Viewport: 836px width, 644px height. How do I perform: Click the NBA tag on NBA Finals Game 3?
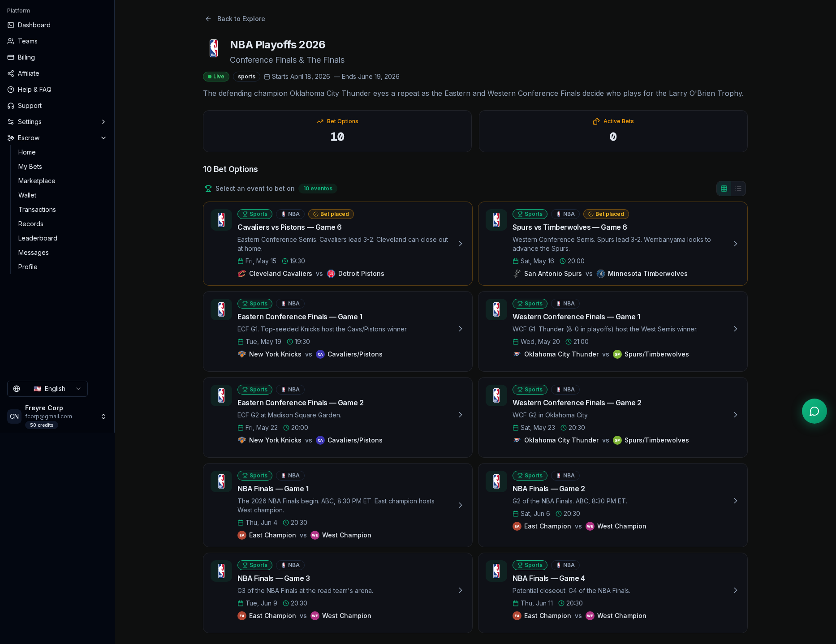pyautogui.click(x=290, y=565)
